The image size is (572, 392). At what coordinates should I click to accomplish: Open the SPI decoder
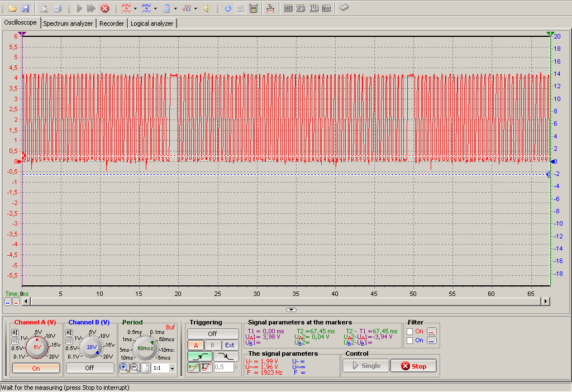coord(301,8)
